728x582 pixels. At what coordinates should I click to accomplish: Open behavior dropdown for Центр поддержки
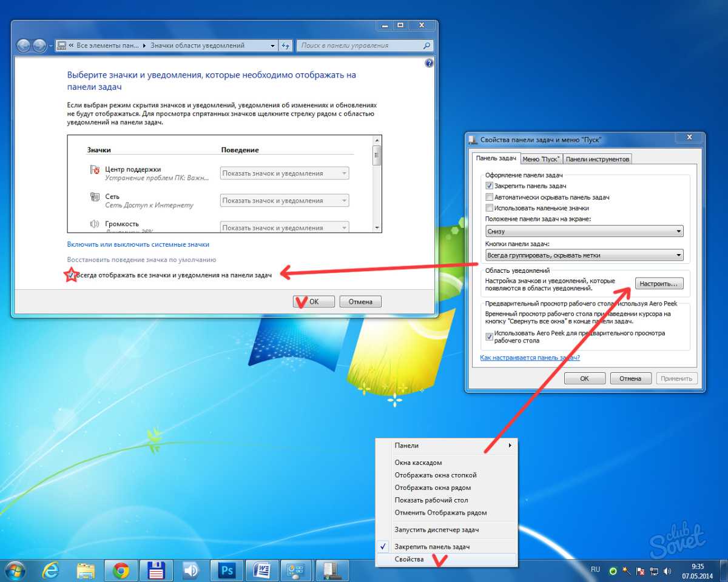pyautogui.click(x=285, y=173)
